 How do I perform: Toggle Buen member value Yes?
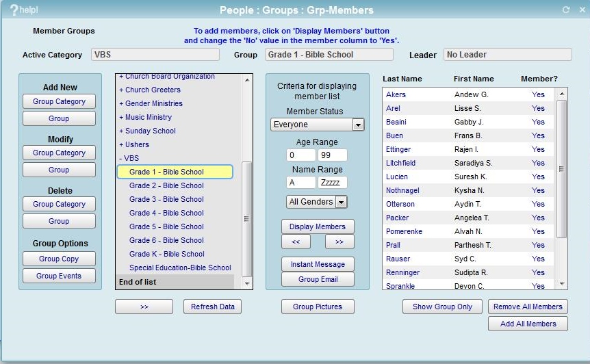(x=538, y=135)
